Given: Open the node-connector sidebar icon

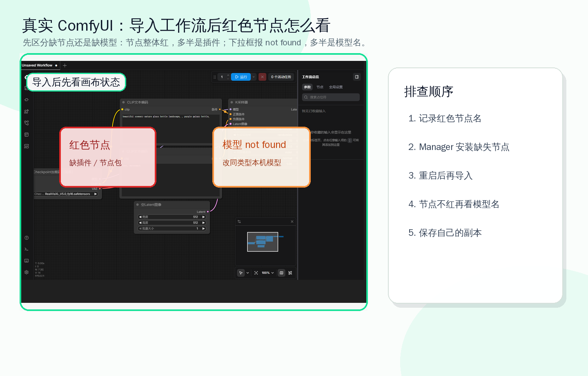Looking at the screenshot, I should [27, 100].
